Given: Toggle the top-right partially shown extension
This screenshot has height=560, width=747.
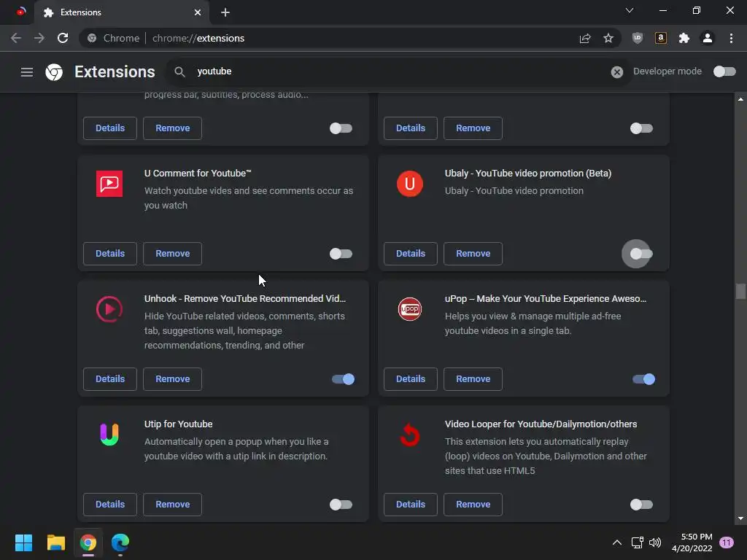Looking at the screenshot, I should point(641,128).
